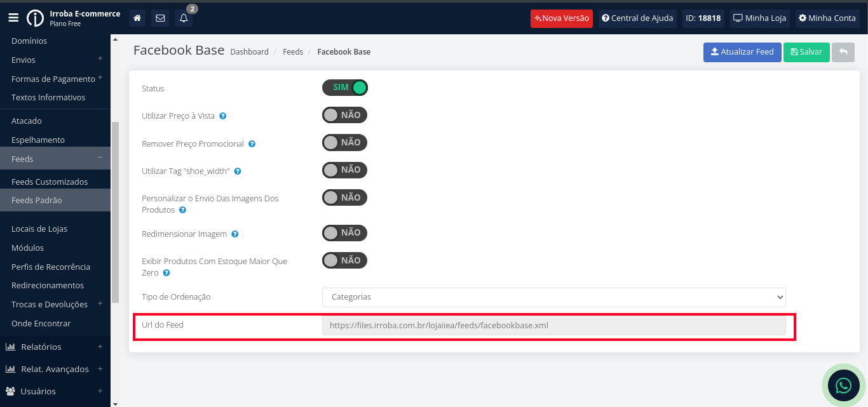Click the notification count badge 2
This screenshot has height=407, width=868.
coord(193,9)
